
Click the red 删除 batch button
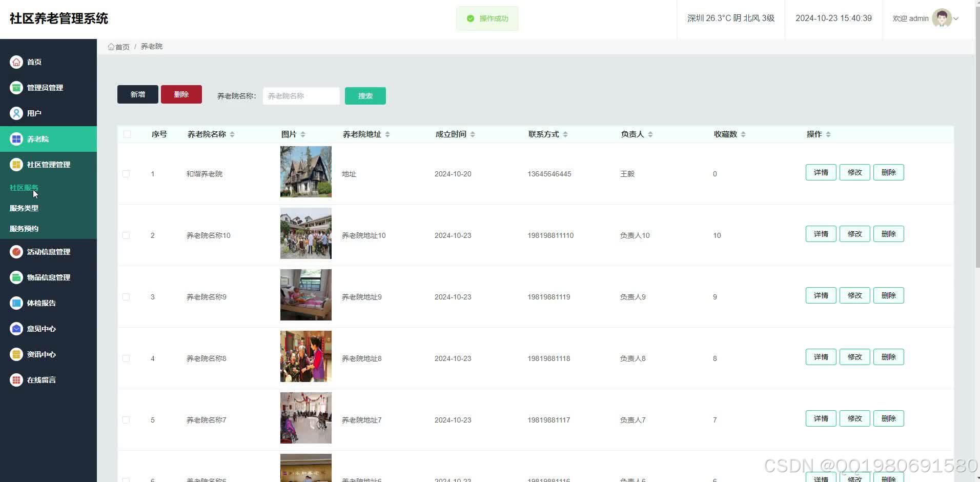(x=181, y=94)
